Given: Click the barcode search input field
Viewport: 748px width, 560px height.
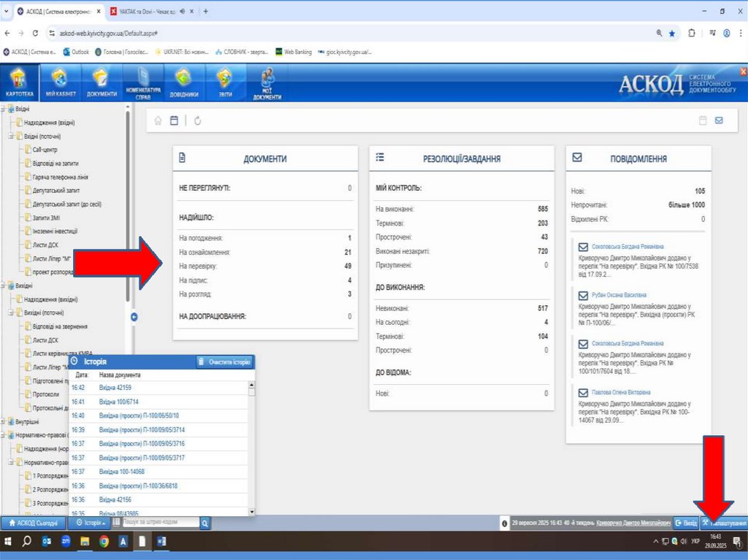Looking at the screenshot, I should coord(160,522).
